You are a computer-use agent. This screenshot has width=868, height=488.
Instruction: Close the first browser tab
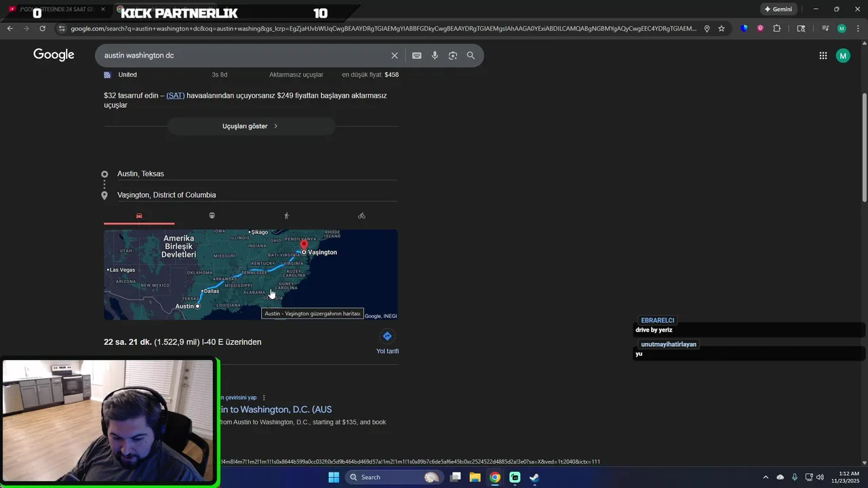[x=103, y=9]
